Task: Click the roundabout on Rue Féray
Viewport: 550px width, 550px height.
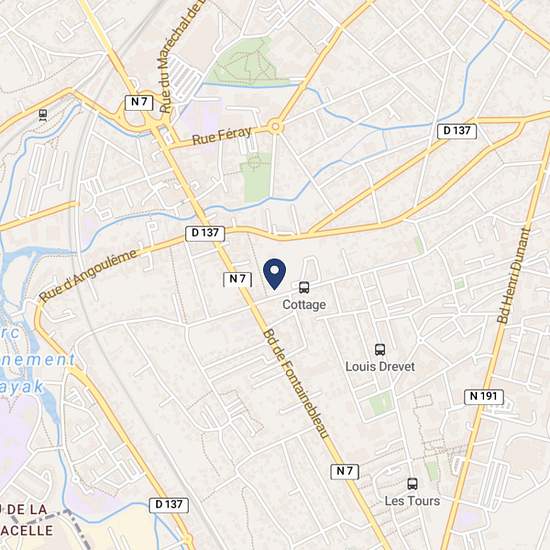Action: (x=275, y=127)
